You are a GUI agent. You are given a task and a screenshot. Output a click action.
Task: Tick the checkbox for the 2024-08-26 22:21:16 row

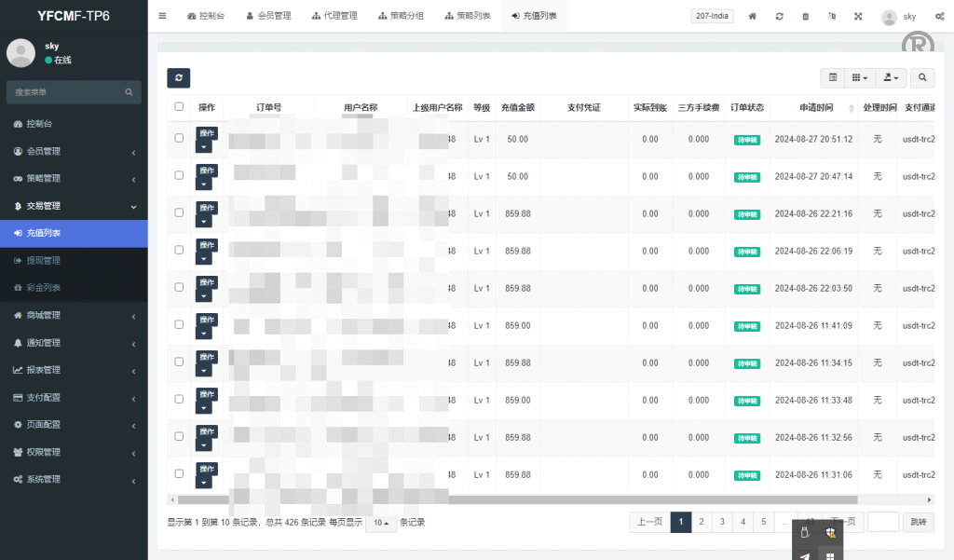click(x=179, y=213)
